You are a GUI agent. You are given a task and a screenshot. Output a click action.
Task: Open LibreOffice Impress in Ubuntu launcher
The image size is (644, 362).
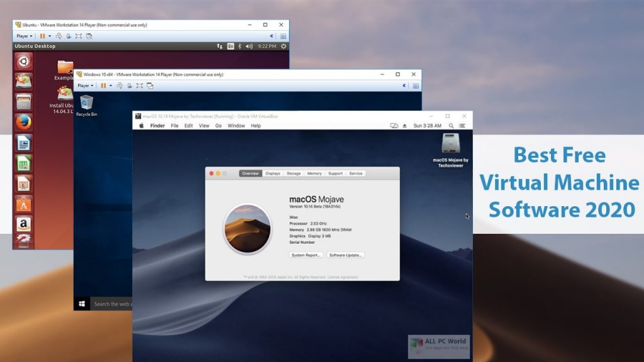tap(23, 184)
